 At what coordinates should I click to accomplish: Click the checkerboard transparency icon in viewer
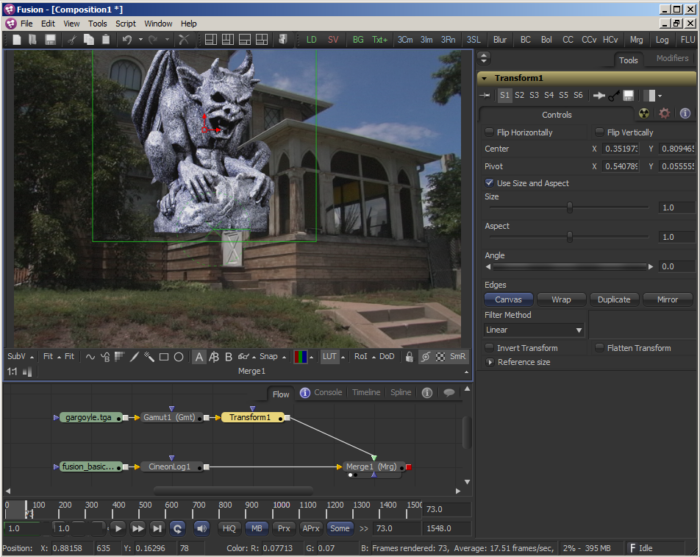pyautogui.click(x=441, y=357)
